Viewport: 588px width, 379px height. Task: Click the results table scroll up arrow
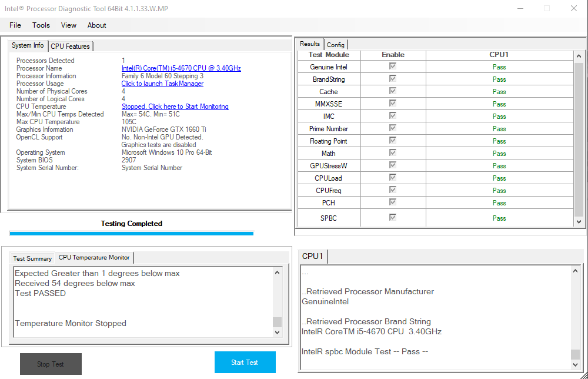coord(579,56)
